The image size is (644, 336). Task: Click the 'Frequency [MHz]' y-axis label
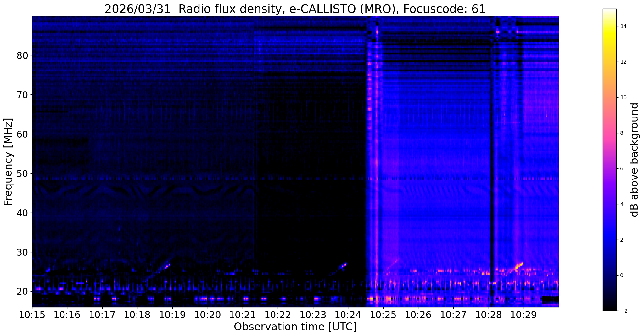pos(8,162)
